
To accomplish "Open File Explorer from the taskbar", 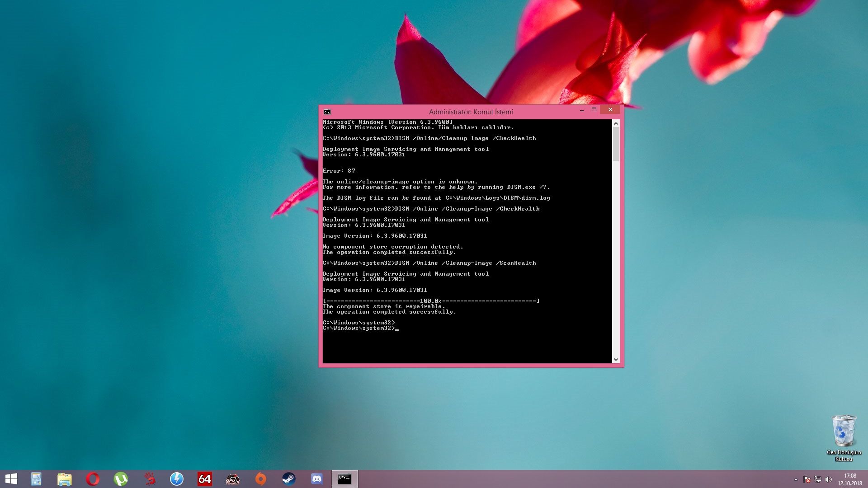I will click(x=64, y=479).
